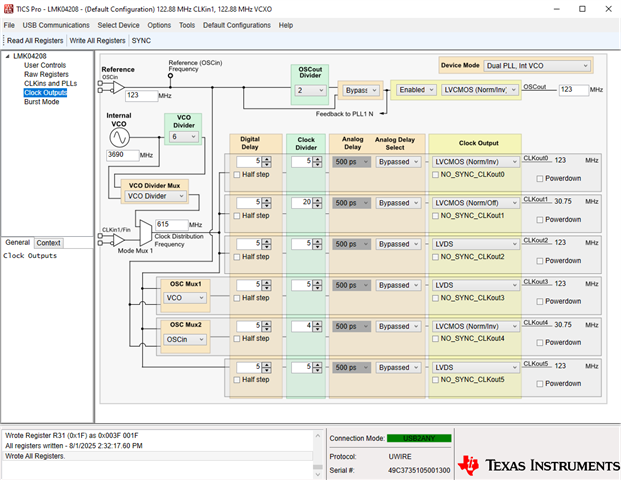Open OSCout Enabled state dropdown
This screenshot has width=621, height=480.
tap(415, 90)
